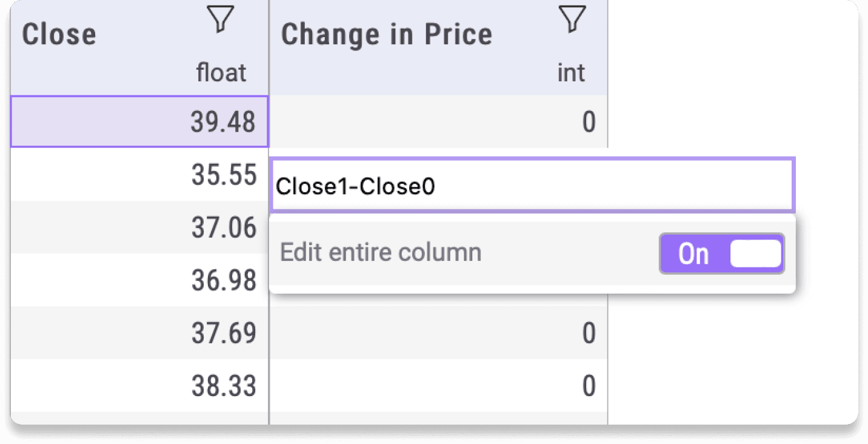
Task: Select the cell with value 37.06
Action: [139, 227]
